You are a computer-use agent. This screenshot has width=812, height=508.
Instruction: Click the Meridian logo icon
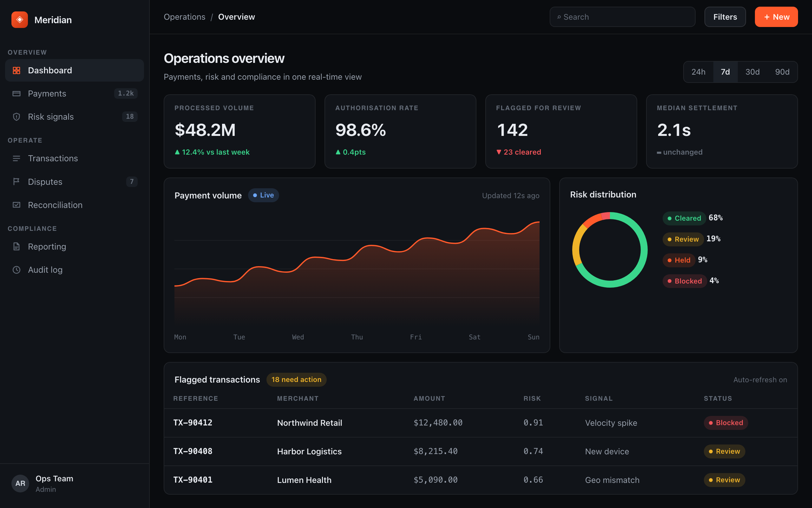point(19,20)
